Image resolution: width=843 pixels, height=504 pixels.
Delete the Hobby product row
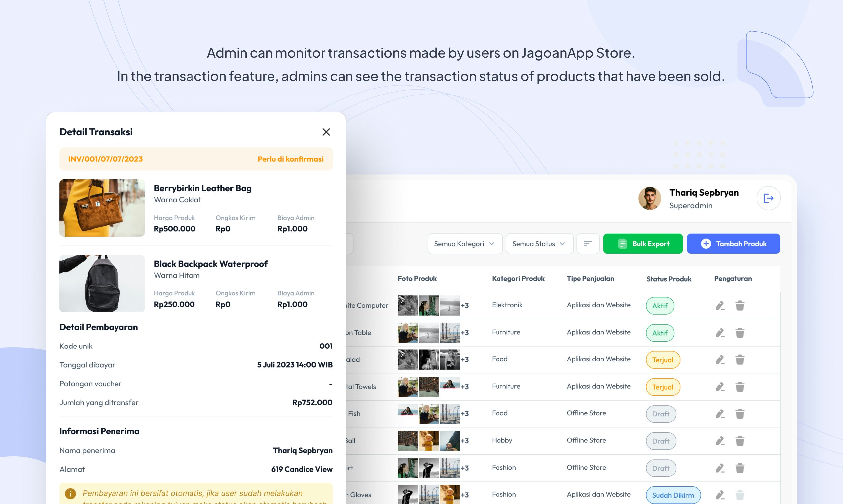[740, 441]
